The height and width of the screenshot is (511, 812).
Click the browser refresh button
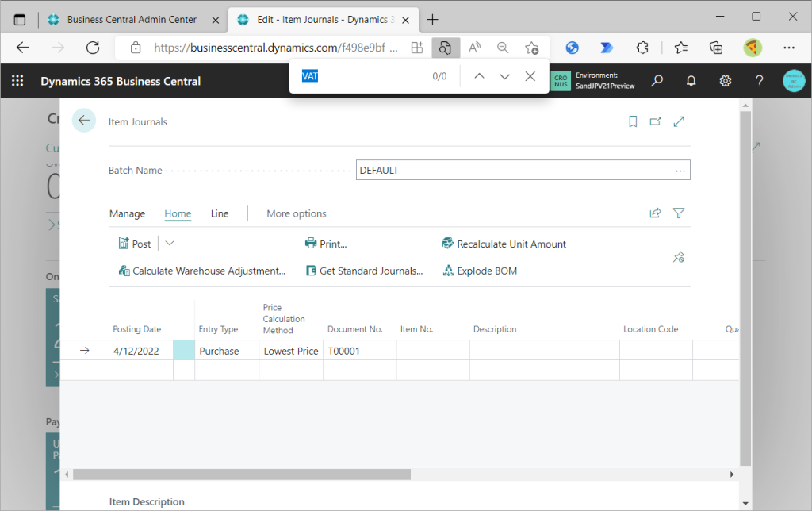click(93, 48)
